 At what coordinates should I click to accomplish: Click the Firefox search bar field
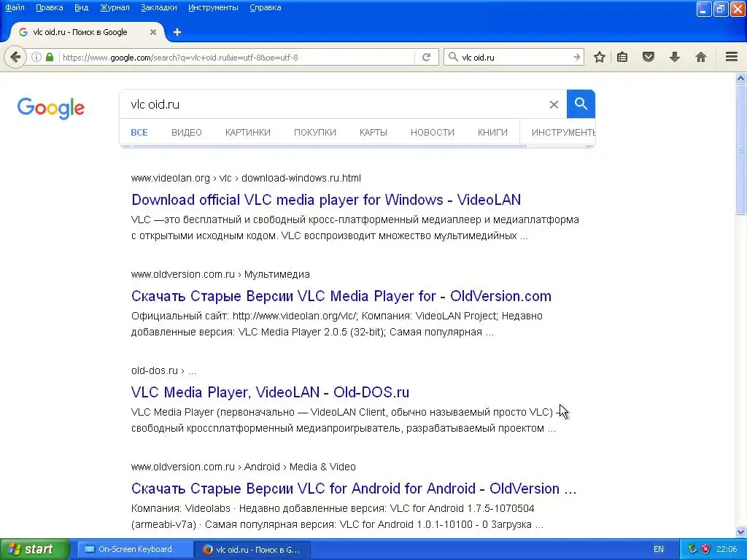514,57
